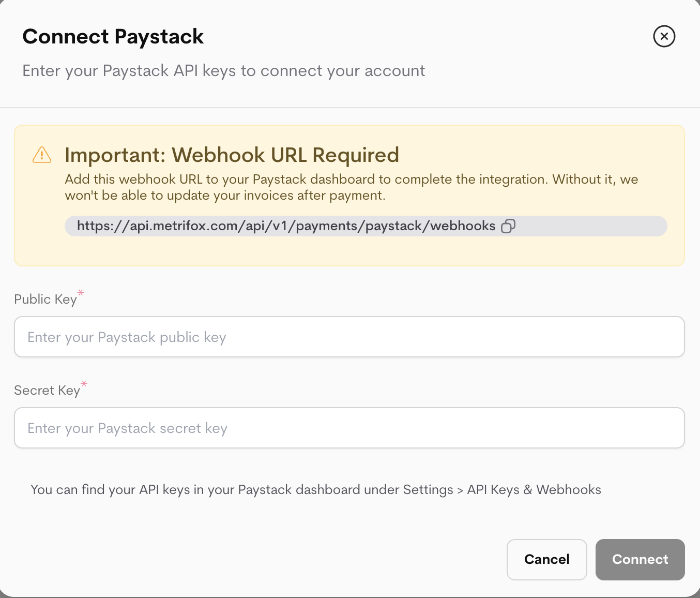Click the Connect Paystack title
Screen dimensions: 700x598
(x=113, y=36)
